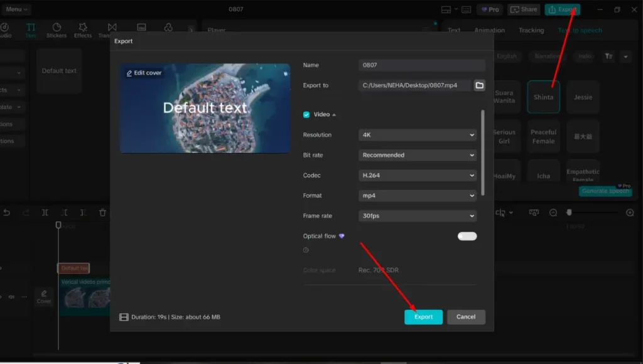Screen dimensions: 643x364
Task: Open the Bit rate dropdown showing Recommended
Action: (x=418, y=155)
